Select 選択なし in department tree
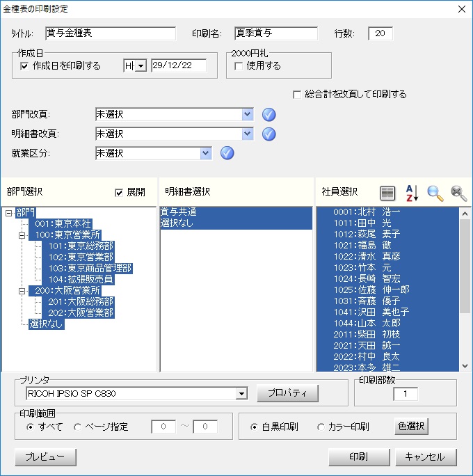Screen dimensions: 473x476 tap(46, 324)
